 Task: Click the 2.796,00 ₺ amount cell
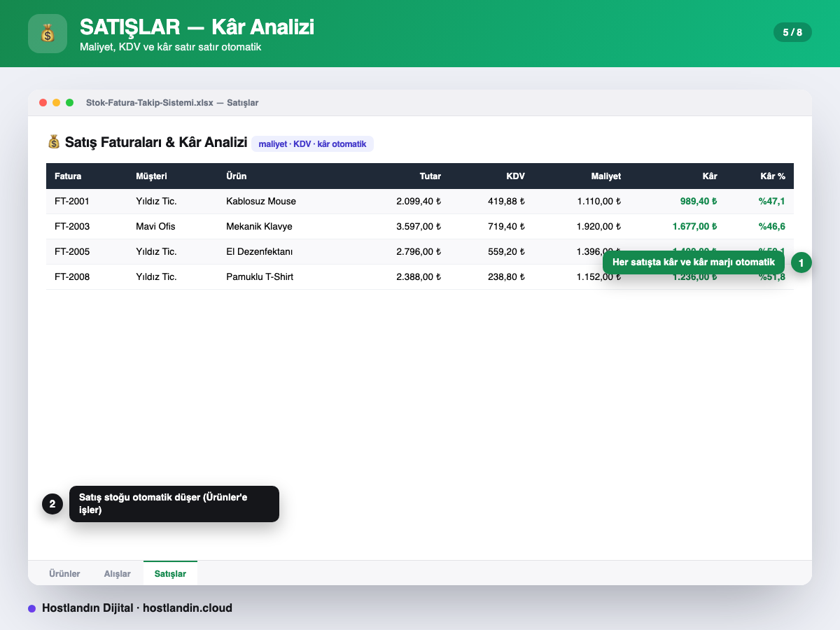[419, 252]
